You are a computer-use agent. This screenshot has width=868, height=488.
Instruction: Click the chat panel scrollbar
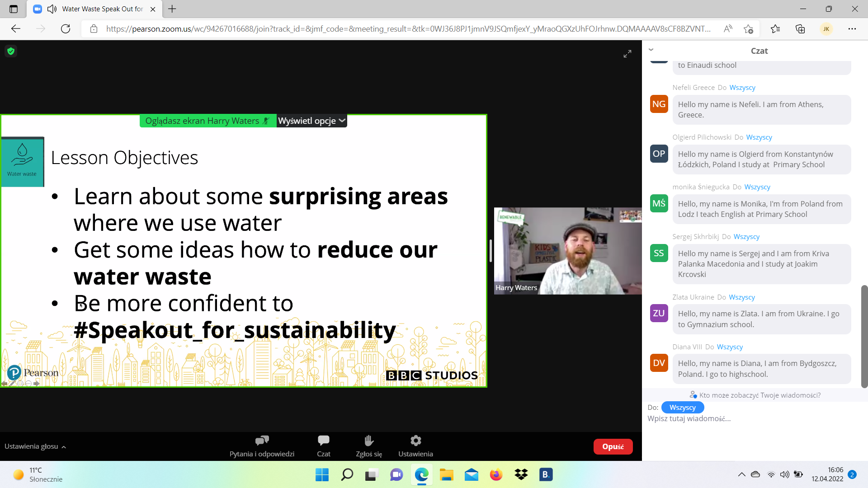click(x=864, y=336)
